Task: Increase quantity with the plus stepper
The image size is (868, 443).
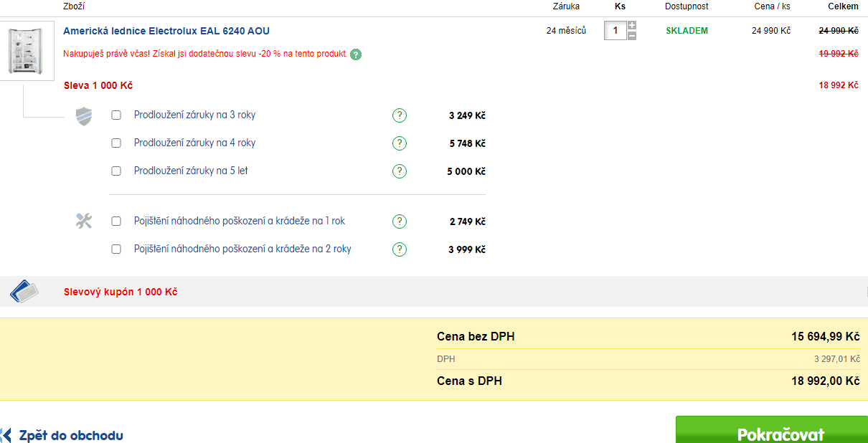Action: point(632,26)
